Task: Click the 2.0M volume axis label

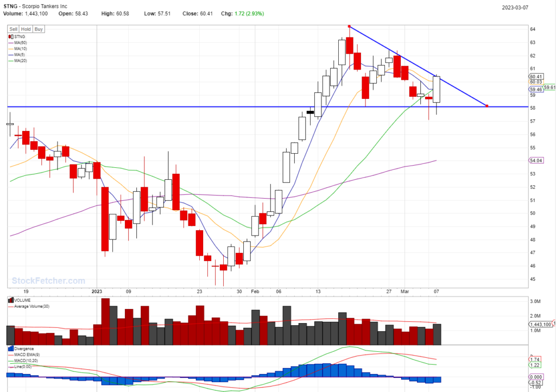Action: pos(535,316)
